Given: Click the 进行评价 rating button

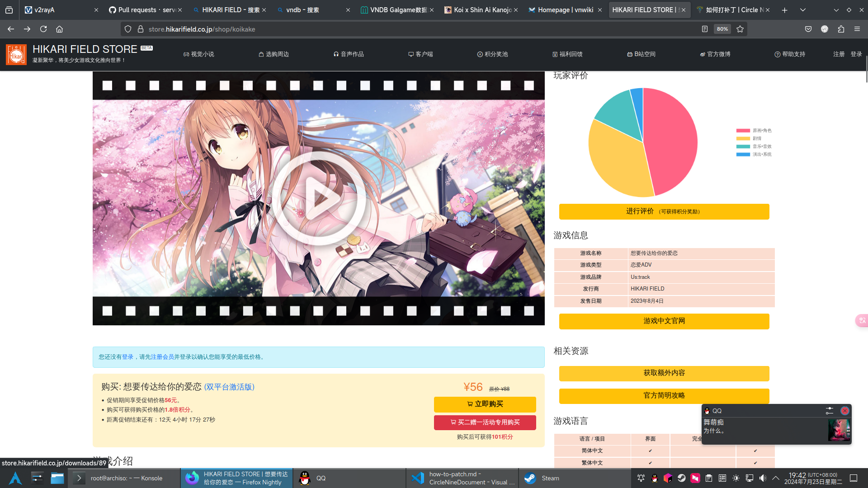Looking at the screenshot, I should [x=664, y=211].
